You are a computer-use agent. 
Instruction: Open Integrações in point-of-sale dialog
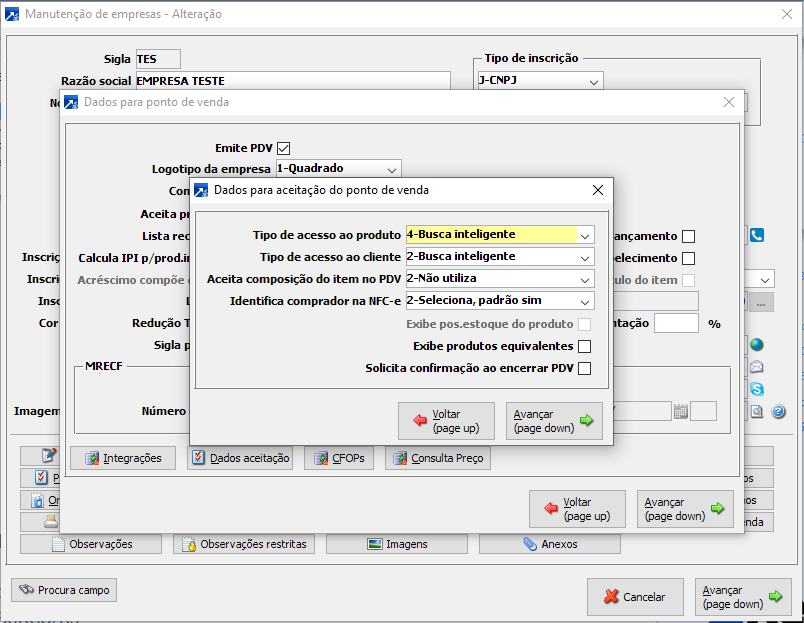pyautogui.click(x=123, y=458)
